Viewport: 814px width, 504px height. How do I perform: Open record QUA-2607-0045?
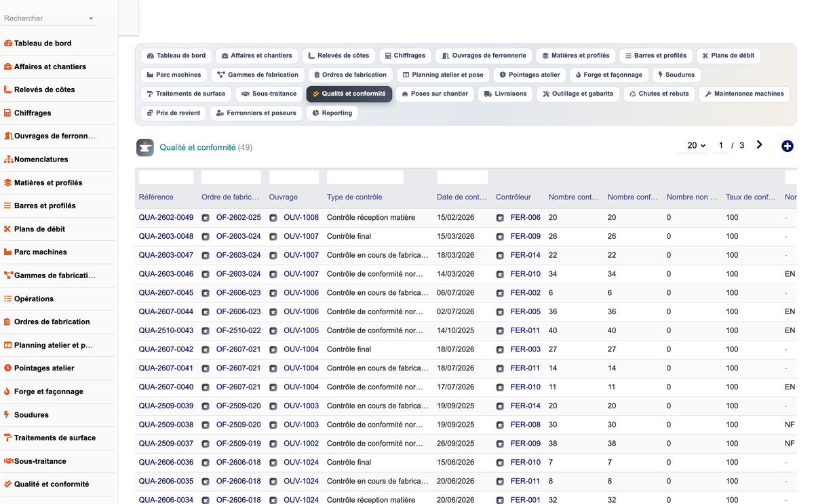pos(166,293)
